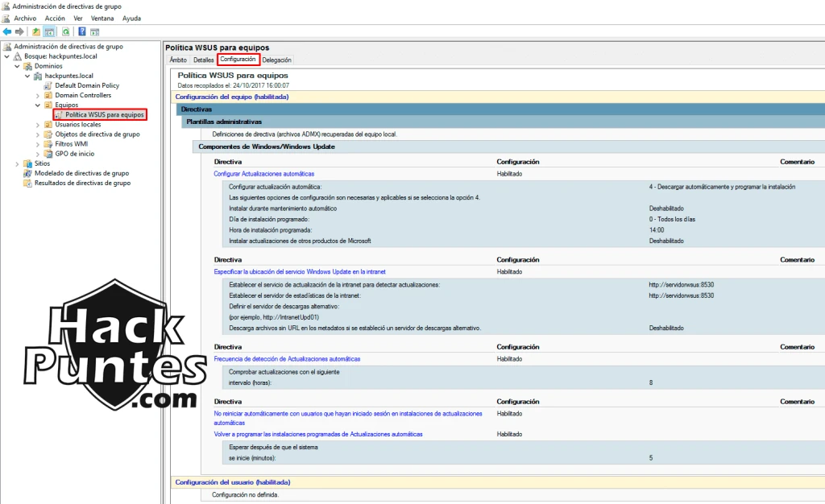Click the Up one level folder icon
The image size is (825, 504).
pos(35,31)
